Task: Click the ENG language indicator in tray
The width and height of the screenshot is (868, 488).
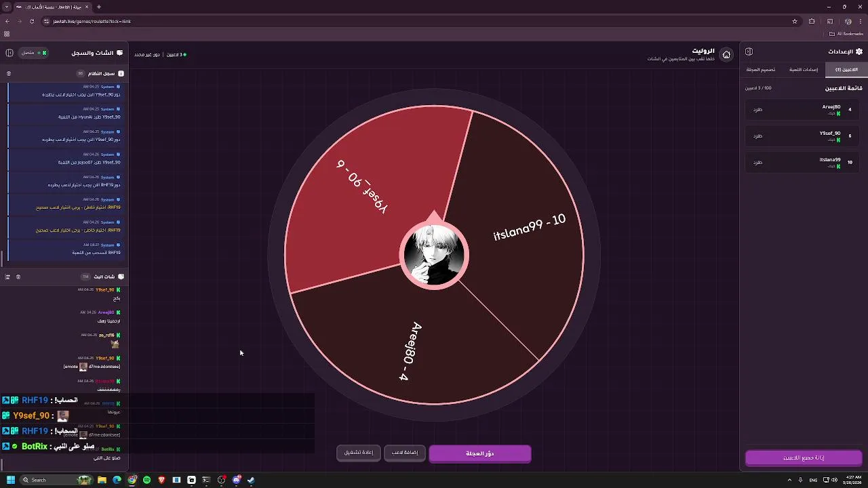Action: tap(813, 480)
